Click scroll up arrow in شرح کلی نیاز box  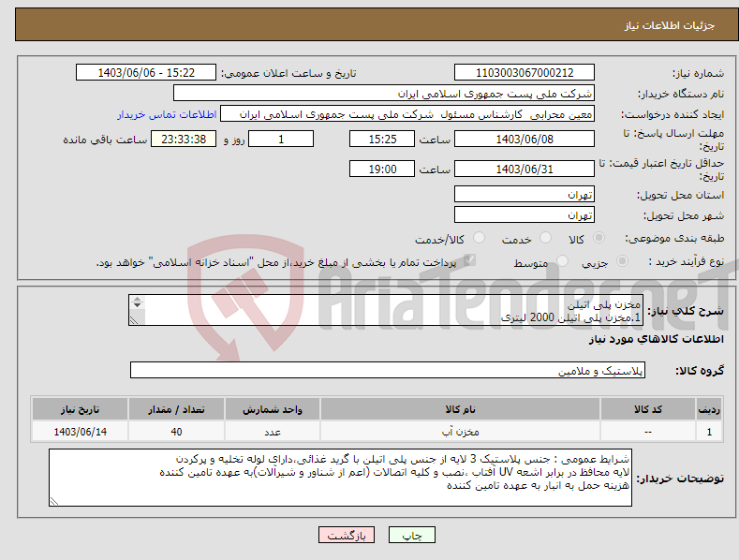coord(137,300)
